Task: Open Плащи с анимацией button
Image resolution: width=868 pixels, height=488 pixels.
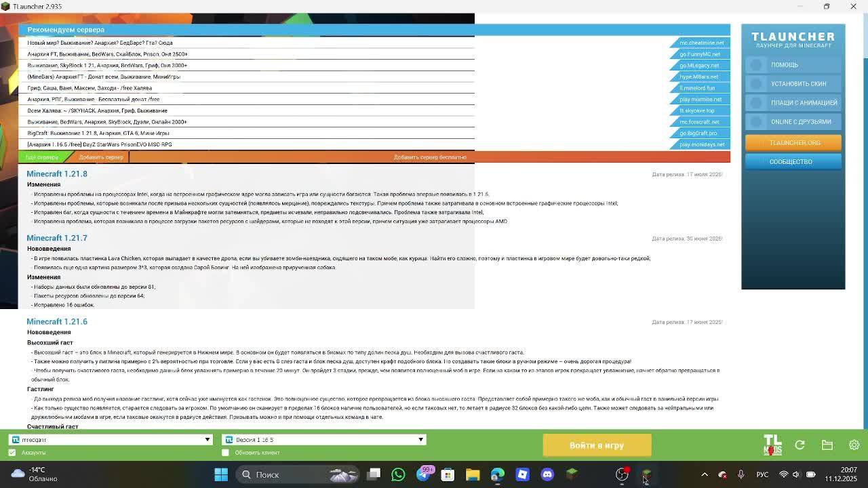Action: coord(793,103)
